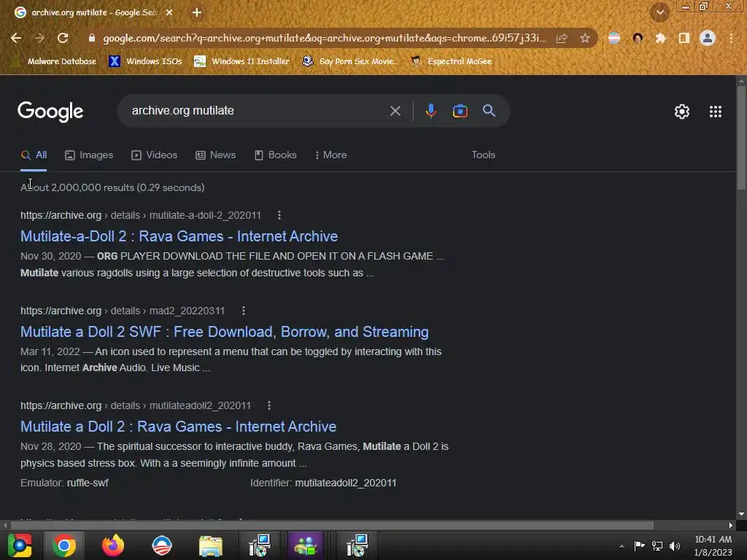Open the share this page icon
747x560 pixels.
tap(562, 38)
